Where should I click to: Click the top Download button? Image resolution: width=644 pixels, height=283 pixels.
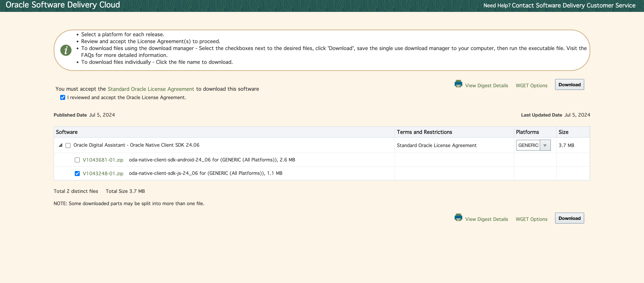[x=569, y=85]
